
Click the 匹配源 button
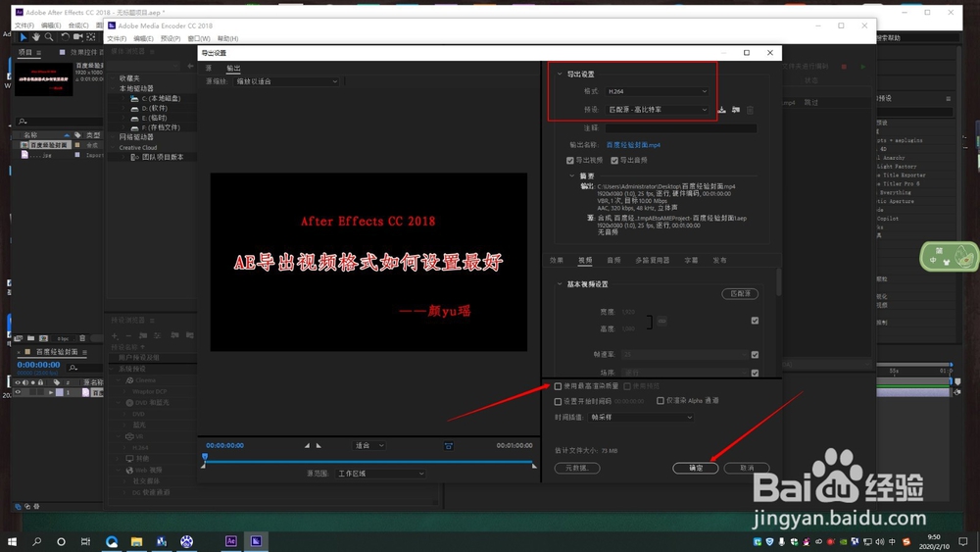coord(740,294)
